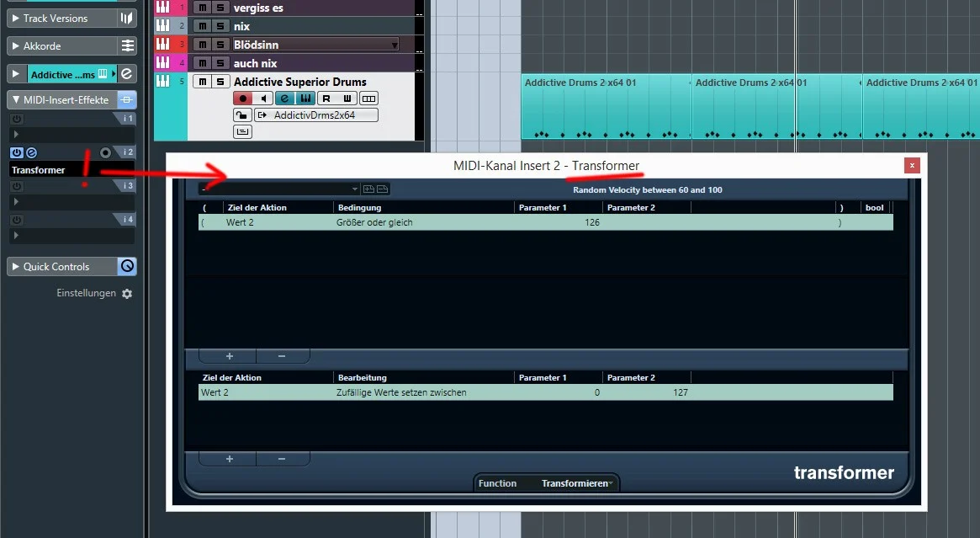Activate power button of insert slot i4

pyautogui.click(x=17, y=221)
